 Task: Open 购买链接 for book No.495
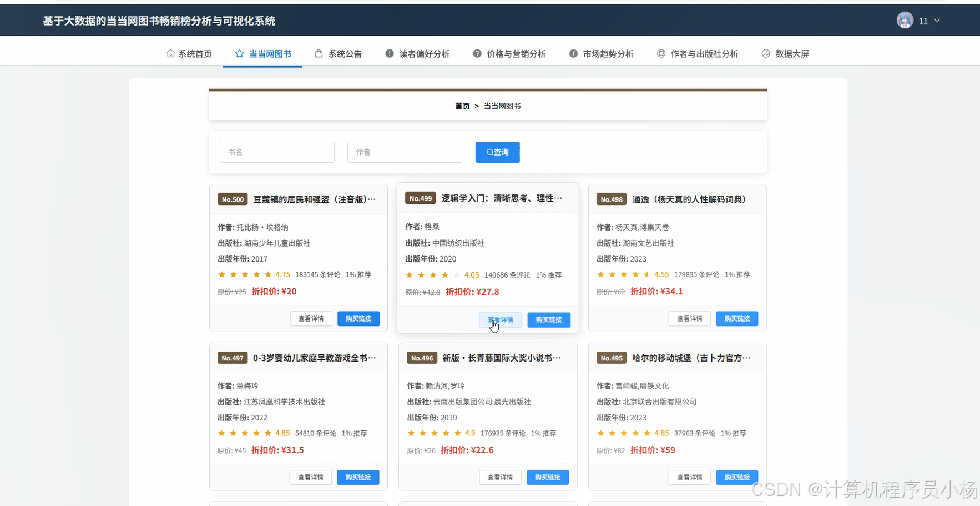pos(737,478)
